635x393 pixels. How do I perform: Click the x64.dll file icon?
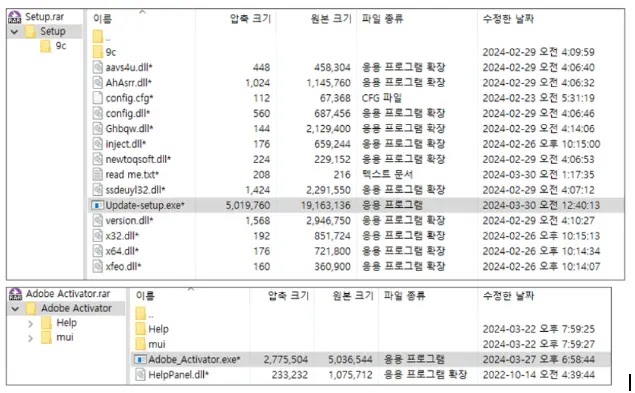(98, 251)
